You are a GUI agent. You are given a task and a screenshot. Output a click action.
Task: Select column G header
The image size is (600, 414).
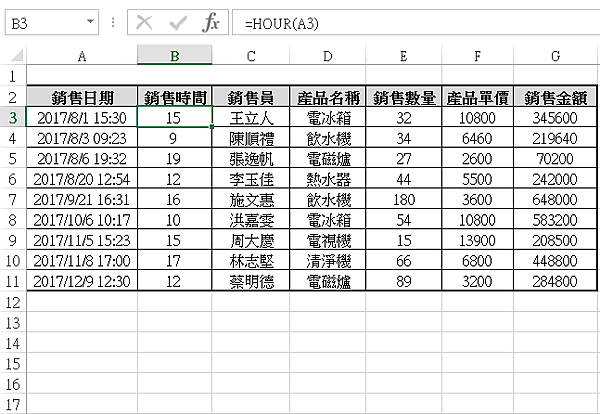[555, 56]
